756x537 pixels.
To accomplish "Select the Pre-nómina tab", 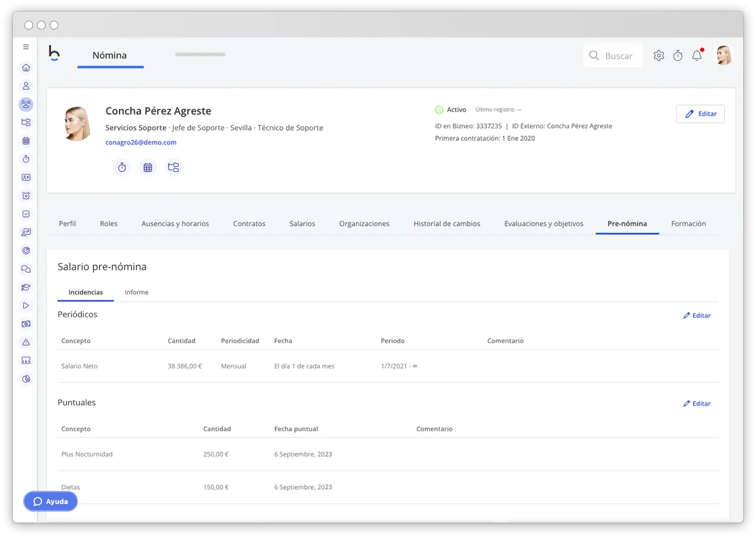I will coord(627,224).
